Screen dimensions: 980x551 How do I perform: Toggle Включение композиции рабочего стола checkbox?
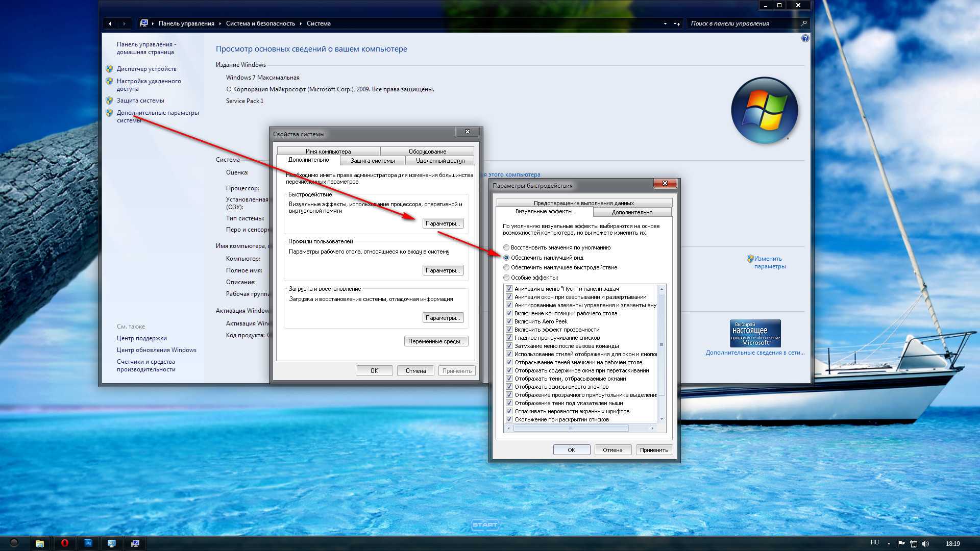(x=509, y=313)
